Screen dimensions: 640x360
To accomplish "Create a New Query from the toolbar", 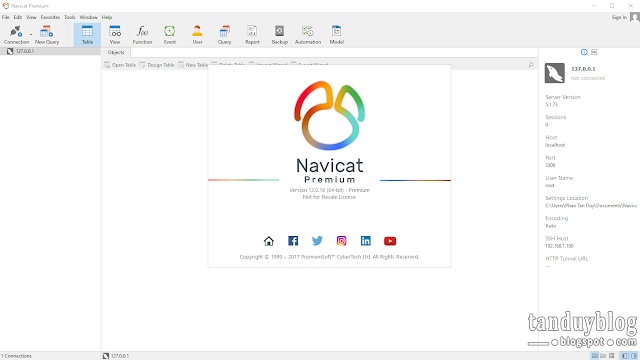I will pyautogui.click(x=47, y=35).
